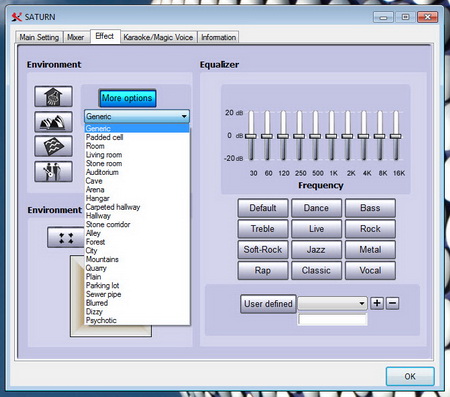The width and height of the screenshot is (450, 397).
Task: Apply the Soft-Rock equalizer preset
Action: (x=263, y=249)
